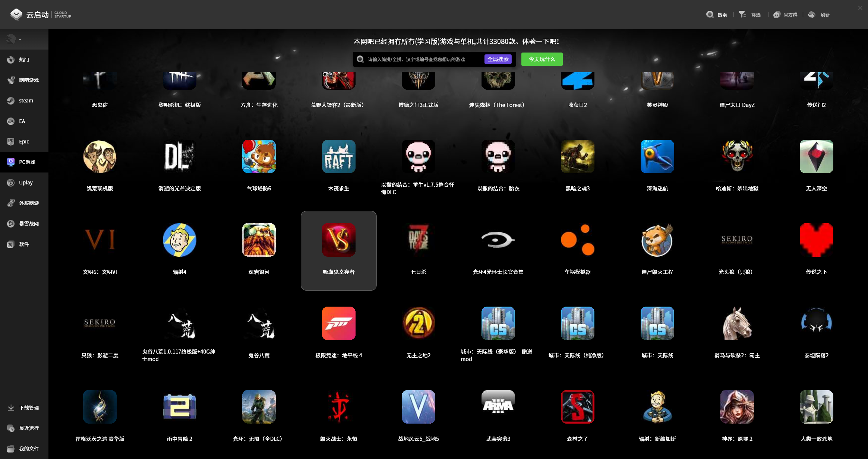
Task: Click the 刷新 refresh icon
Action: point(812,15)
